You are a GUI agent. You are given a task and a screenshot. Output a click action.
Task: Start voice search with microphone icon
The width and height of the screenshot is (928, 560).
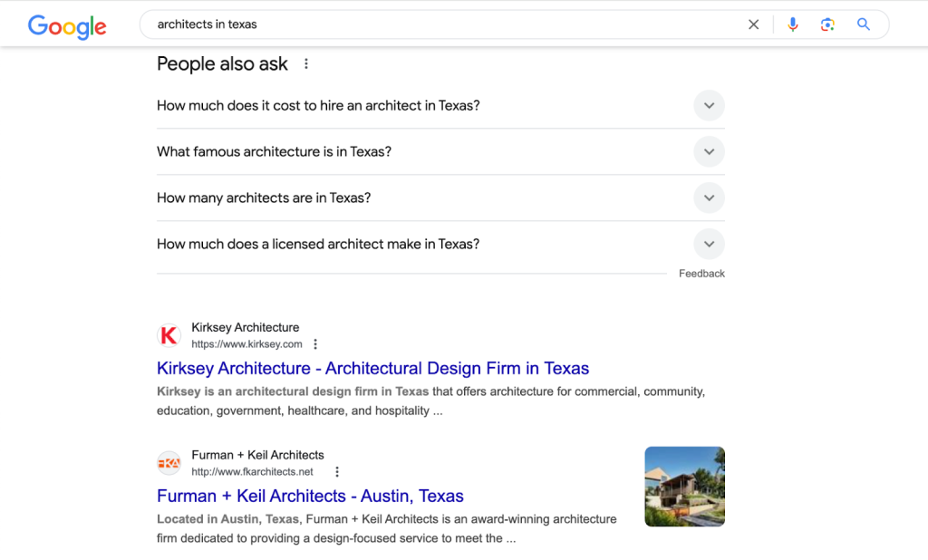coord(793,24)
